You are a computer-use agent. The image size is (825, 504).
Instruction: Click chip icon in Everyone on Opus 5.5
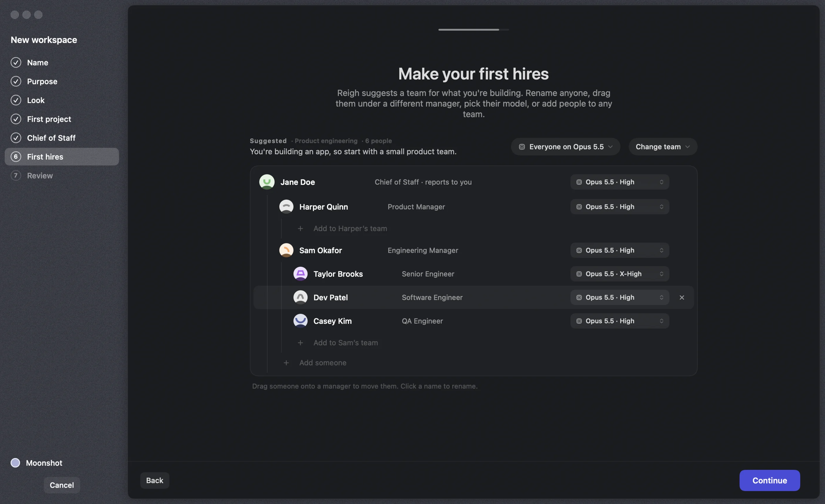coord(522,147)
